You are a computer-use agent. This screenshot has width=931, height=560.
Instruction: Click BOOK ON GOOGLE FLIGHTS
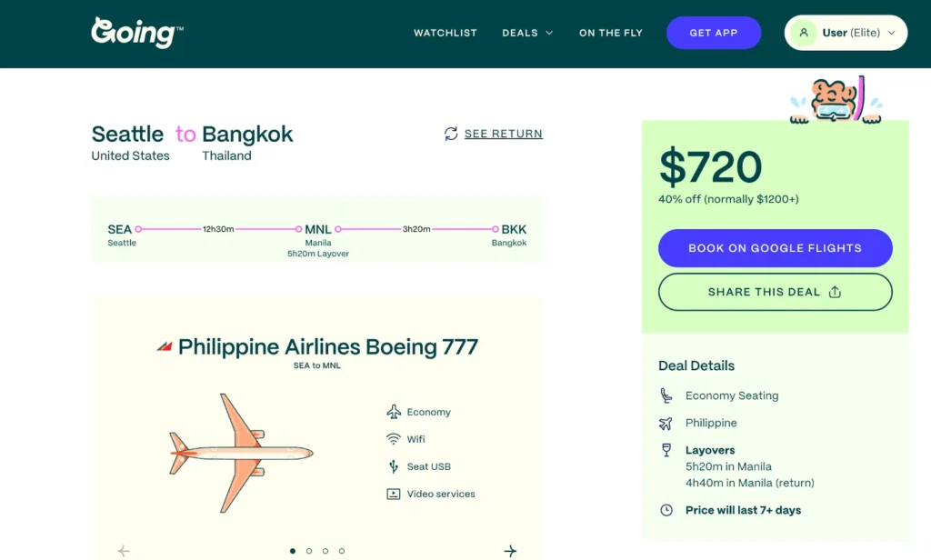(775, 248)
